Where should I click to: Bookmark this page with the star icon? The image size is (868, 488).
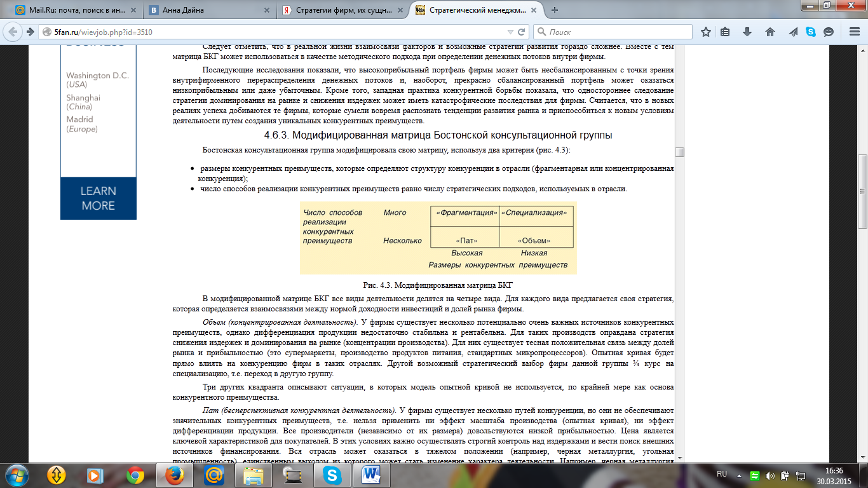coord(706,32)
